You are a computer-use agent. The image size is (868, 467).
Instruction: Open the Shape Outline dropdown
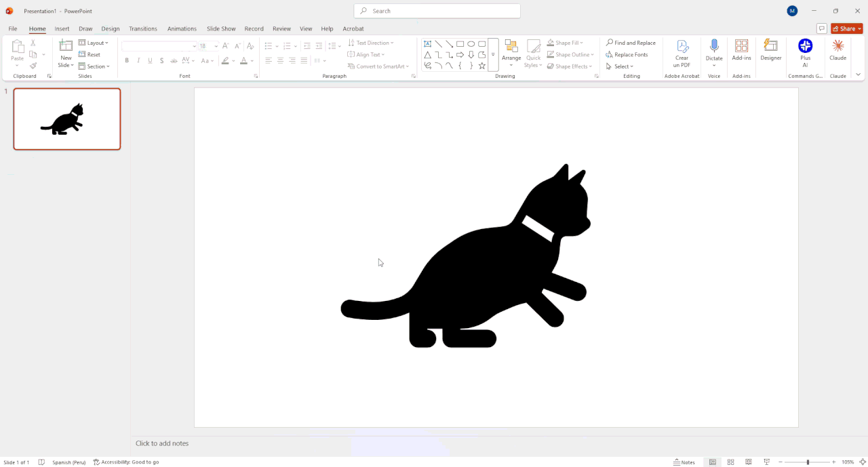pos(570,54)
